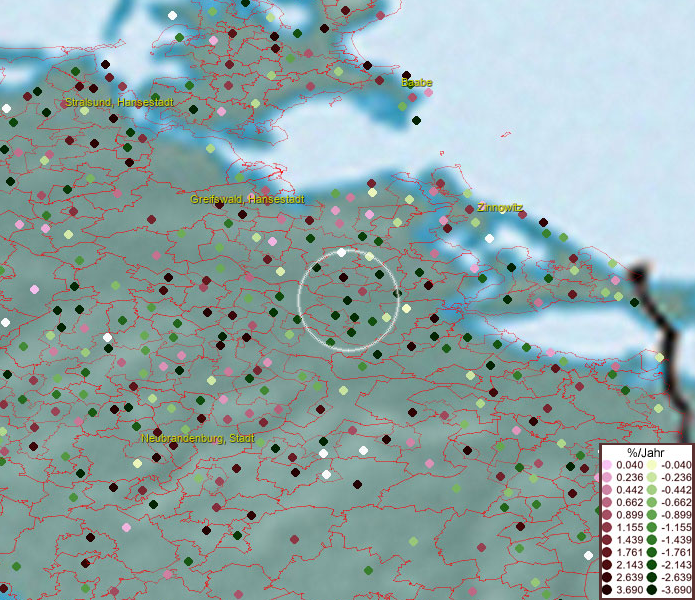695x600 pixels.
Task: Click the -3.690 legend value text
Action: pyautogui.click(x=676, y=590)
